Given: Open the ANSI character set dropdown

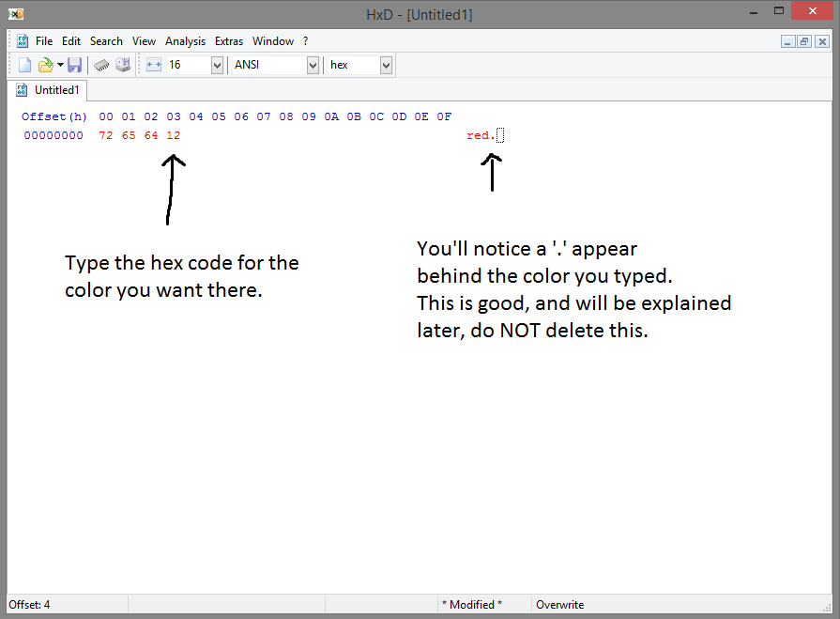Looking at the screenshot, I should [x=313, y=65].
